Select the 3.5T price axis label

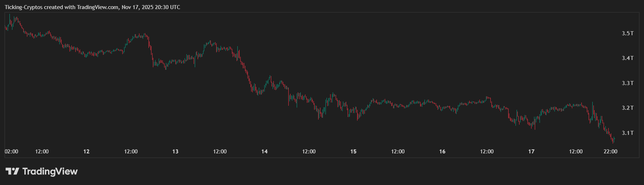(x=628, y=33)
